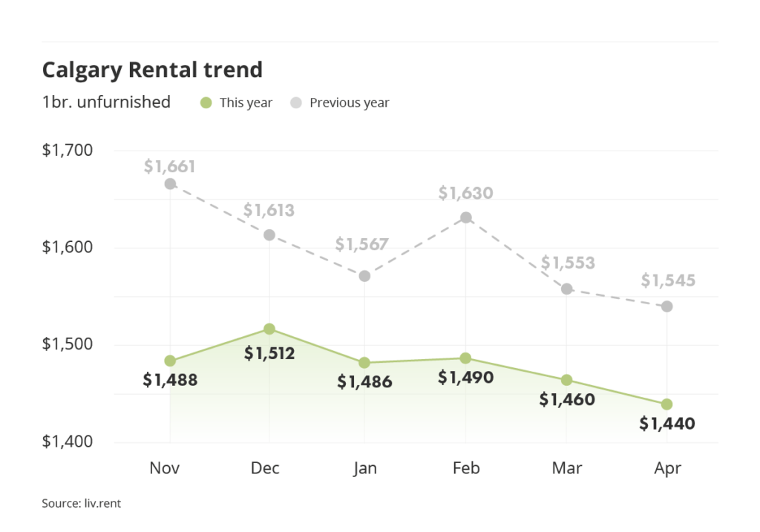760x532 pixels.
Task: Click the 'Jan' x-axis label
Action: pyautogui.click(x=364, y=468)
